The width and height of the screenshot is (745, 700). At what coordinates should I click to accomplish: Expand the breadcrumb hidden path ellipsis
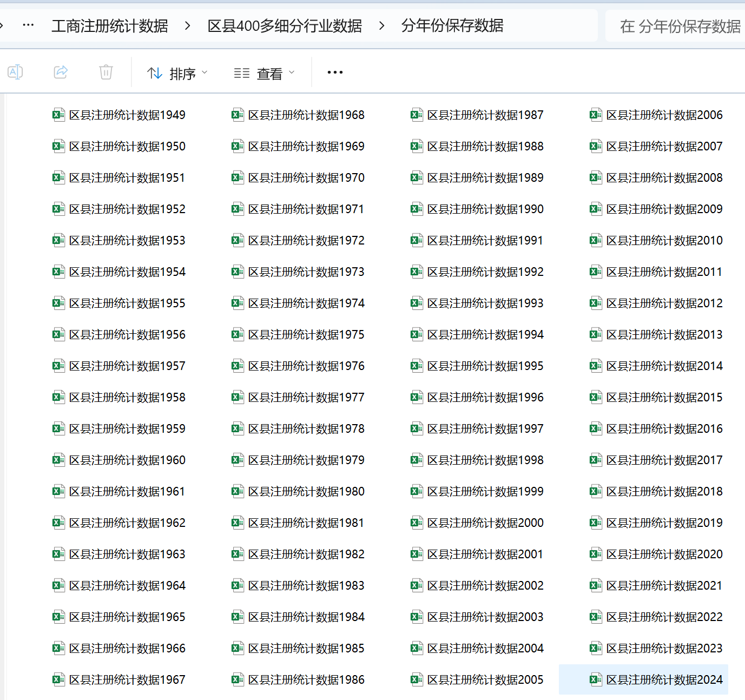pyautogui.click(x=28, y=25)
